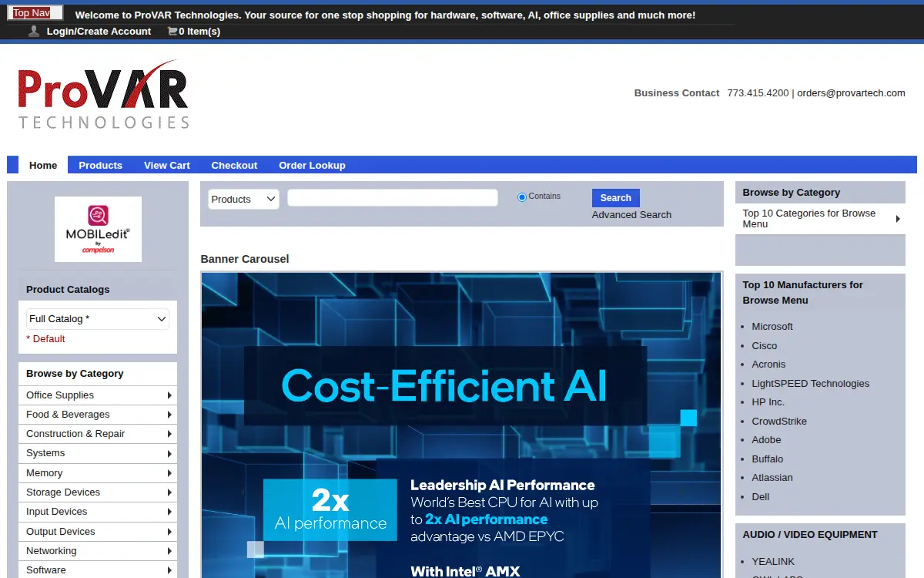
Task: Open the Checkout tab
Action: (234, 165)
